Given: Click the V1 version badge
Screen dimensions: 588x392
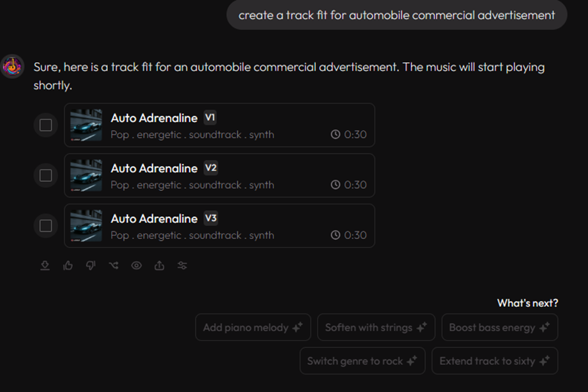Looking at the screenshot, I should (x=210, y=118).
